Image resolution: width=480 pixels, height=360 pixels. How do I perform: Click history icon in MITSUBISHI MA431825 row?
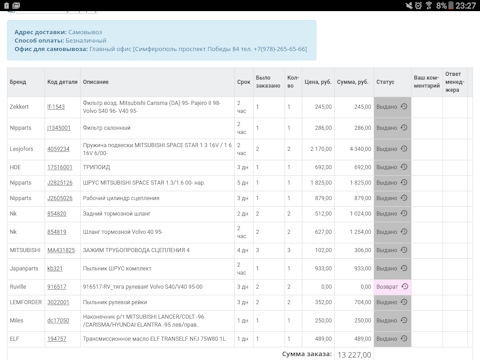click(404, 250)
